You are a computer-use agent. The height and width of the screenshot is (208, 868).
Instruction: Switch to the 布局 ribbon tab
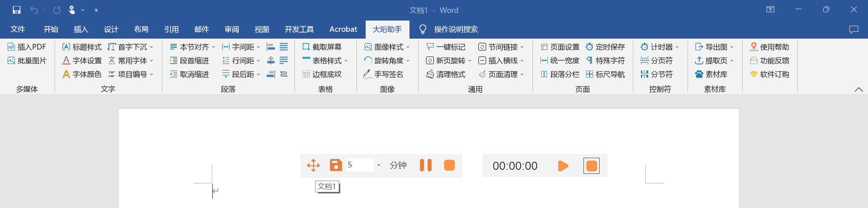point(141,29)
